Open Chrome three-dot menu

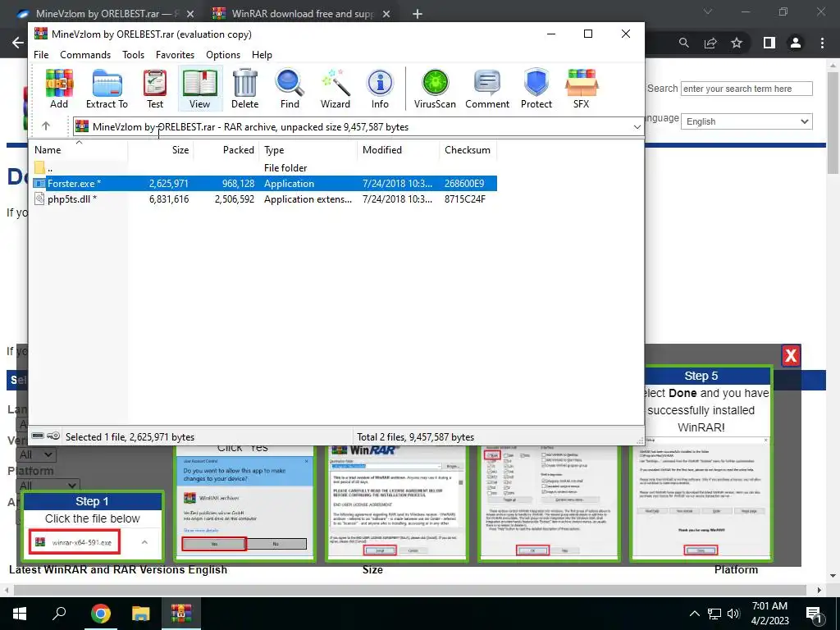[x=822, y=43]
